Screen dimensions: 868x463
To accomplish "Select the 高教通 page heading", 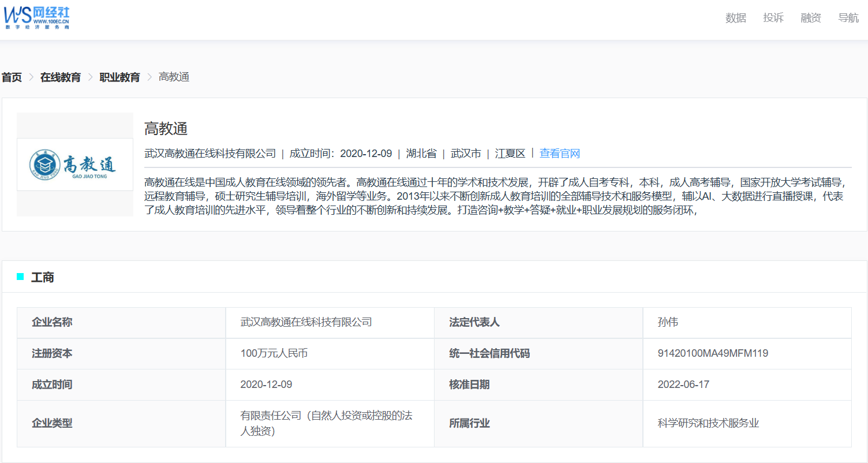I will (165, 128).
